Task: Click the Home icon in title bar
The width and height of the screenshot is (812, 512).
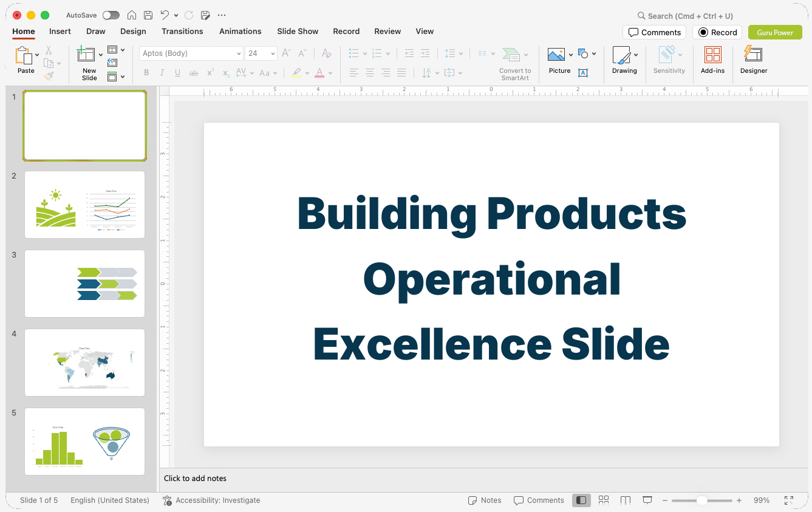Action: tap(131, 15)
